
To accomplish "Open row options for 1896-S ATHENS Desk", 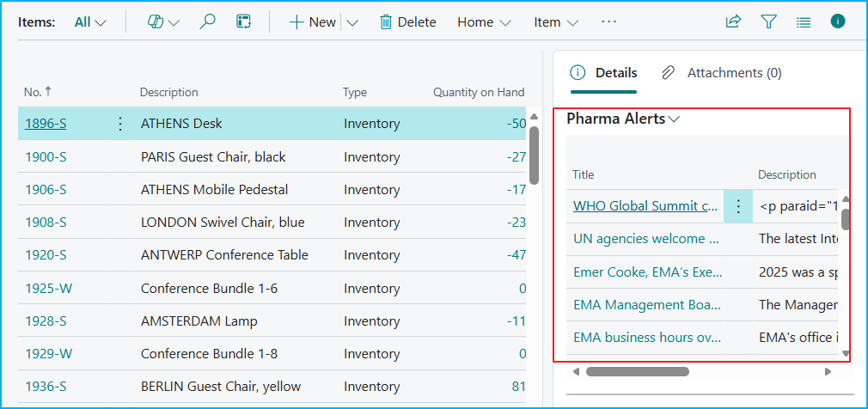I will [120, 124].
